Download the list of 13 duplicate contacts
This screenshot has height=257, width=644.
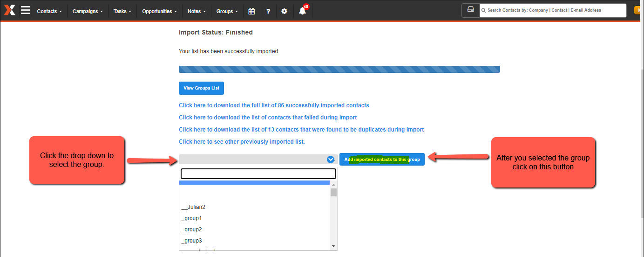[x=301, y=130]
